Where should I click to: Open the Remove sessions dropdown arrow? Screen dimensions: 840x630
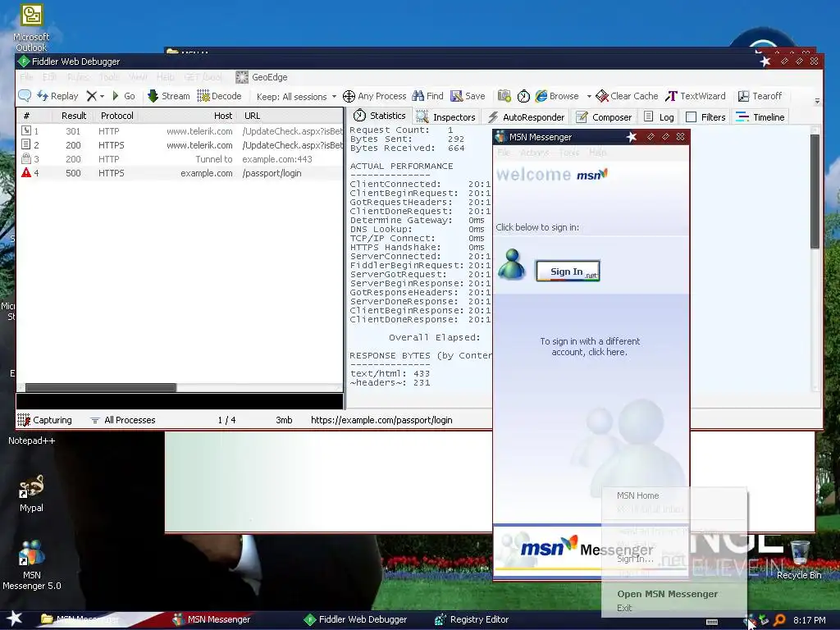pyautogui.click(x=102, y=97)
